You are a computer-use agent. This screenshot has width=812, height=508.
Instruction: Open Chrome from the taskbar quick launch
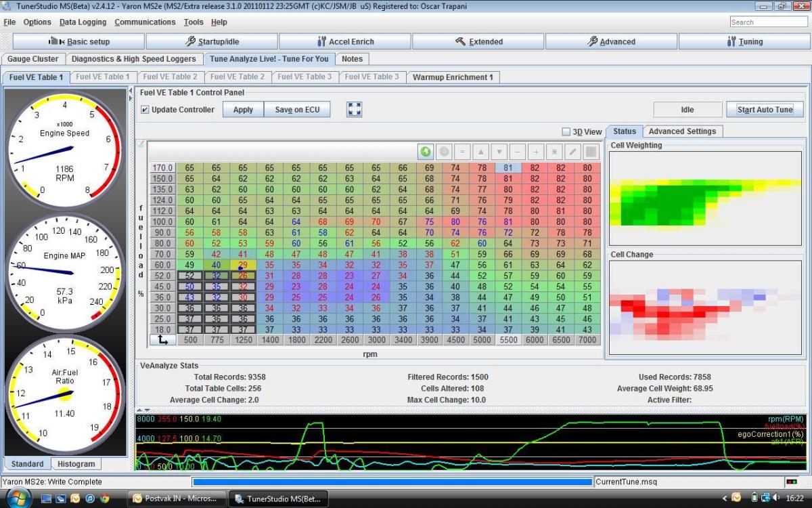coord(105,499)
